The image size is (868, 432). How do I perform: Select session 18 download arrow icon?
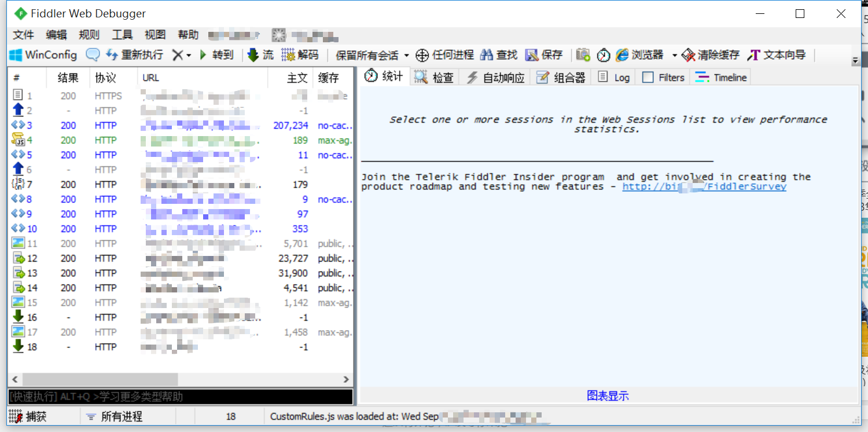tap(18, 346)
